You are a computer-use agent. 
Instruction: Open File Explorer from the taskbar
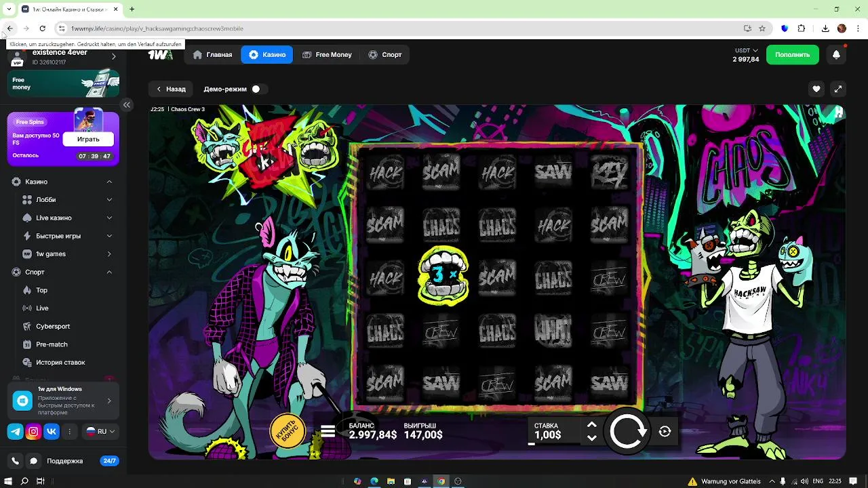pos(391,481)
